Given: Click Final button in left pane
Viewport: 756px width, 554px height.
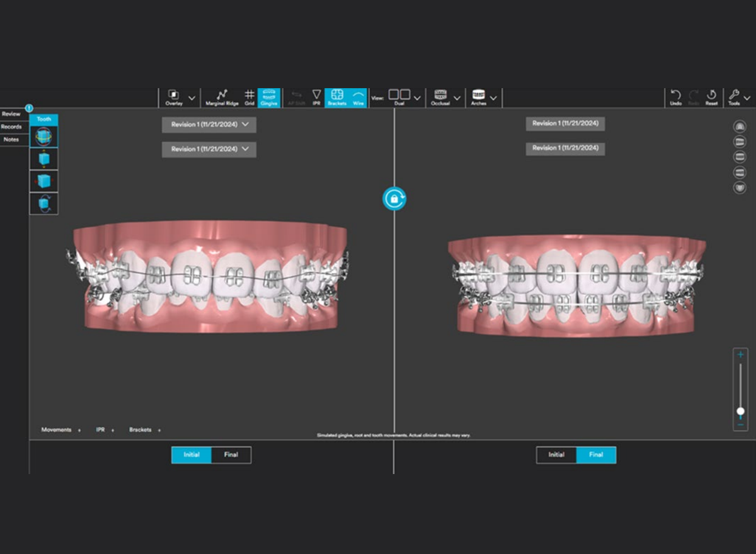Looking at the screenshot, I should coord(231,455).
